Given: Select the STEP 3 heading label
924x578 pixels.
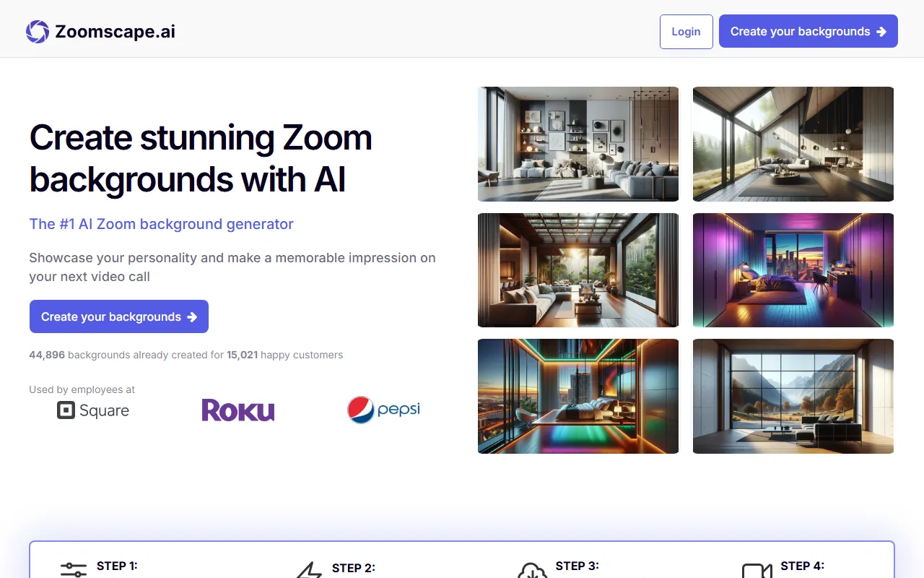Looking at the screenshot, I should pyautogui.click(x=577, y=566).
